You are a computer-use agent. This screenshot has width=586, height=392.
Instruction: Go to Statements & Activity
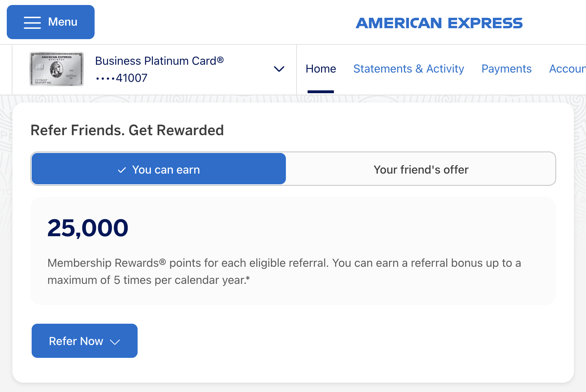tap(409, 69)
